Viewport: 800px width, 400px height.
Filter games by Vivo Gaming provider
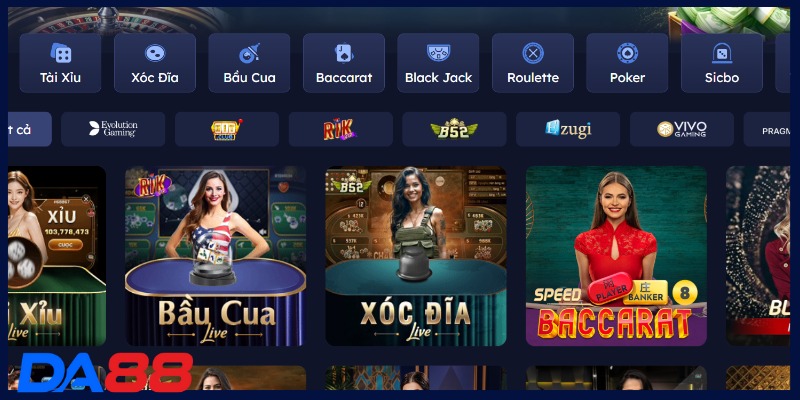pos(682,129)
